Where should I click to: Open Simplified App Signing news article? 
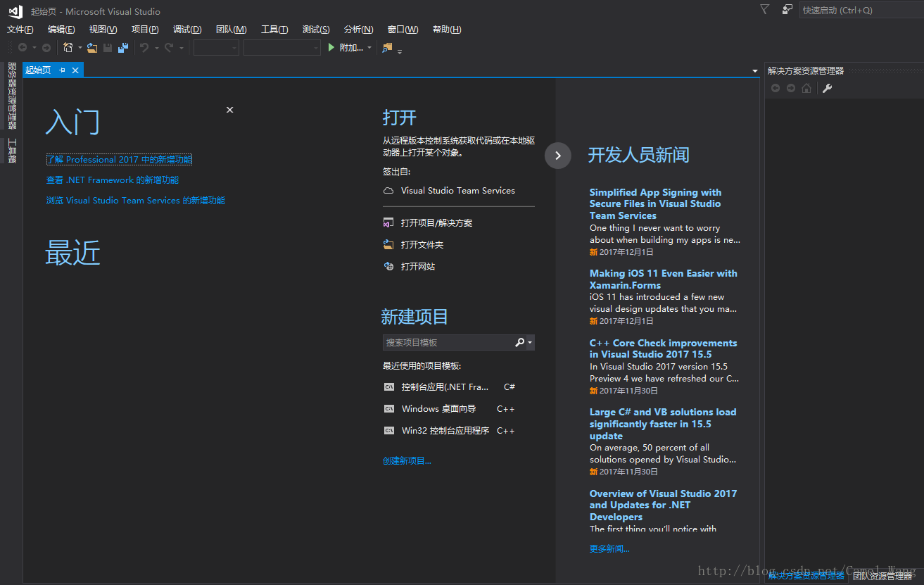click(655, 204)
